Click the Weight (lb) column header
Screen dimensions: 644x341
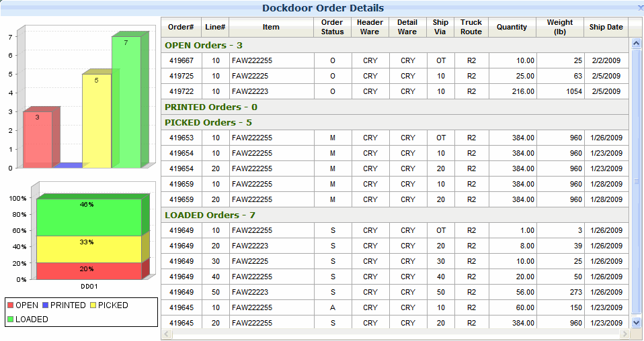click(559, 27)
